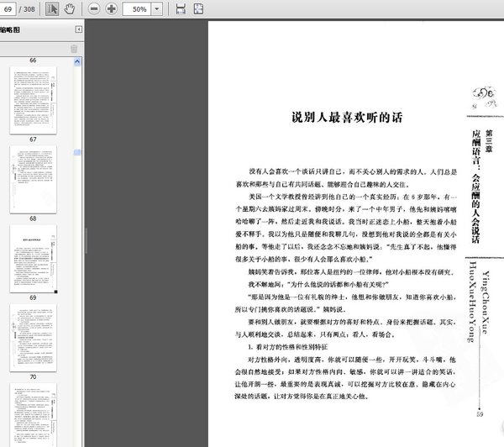Screen dimensions: 504x447
Task: Click the subheading 1. 看对方的性格和性别特征
Action: [287, 347]
